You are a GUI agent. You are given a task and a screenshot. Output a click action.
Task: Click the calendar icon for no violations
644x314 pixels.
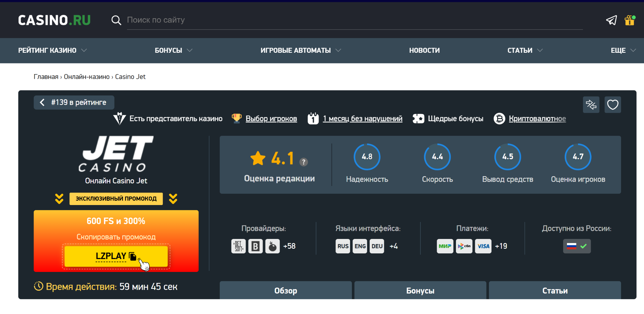pos(313,118)
